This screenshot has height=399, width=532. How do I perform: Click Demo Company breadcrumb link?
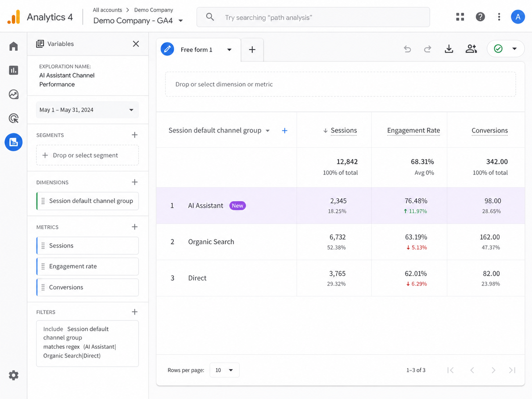coord(154,10)
